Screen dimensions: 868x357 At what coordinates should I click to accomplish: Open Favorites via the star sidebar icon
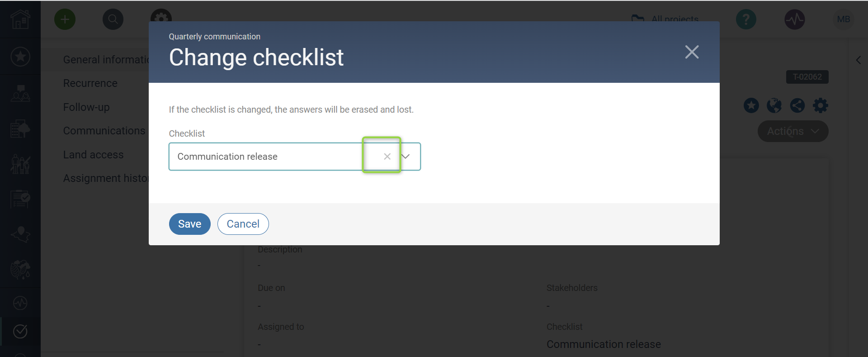(20, 57)
